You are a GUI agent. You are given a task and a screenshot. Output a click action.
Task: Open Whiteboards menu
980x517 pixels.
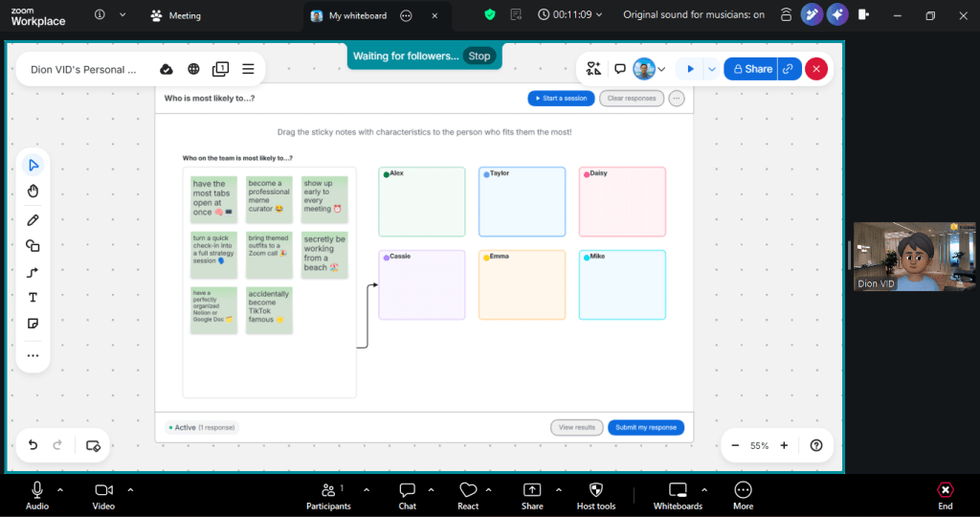[679, 496]
